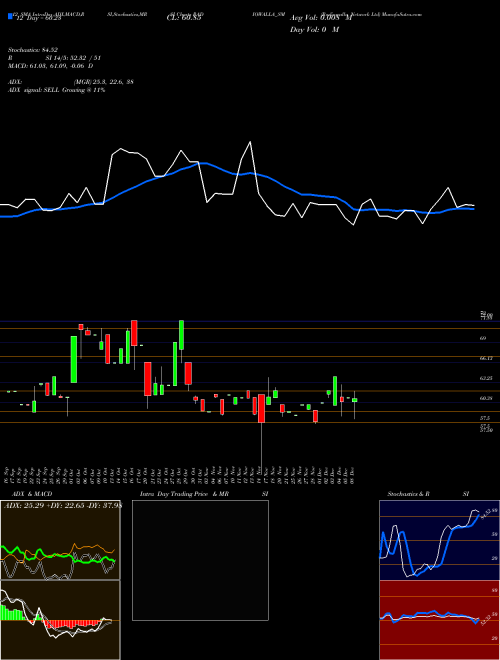
Task: Click 'ADX: 25.29 +DY: 22.65 -DY: 37.98' header
Action: [63, 505]
